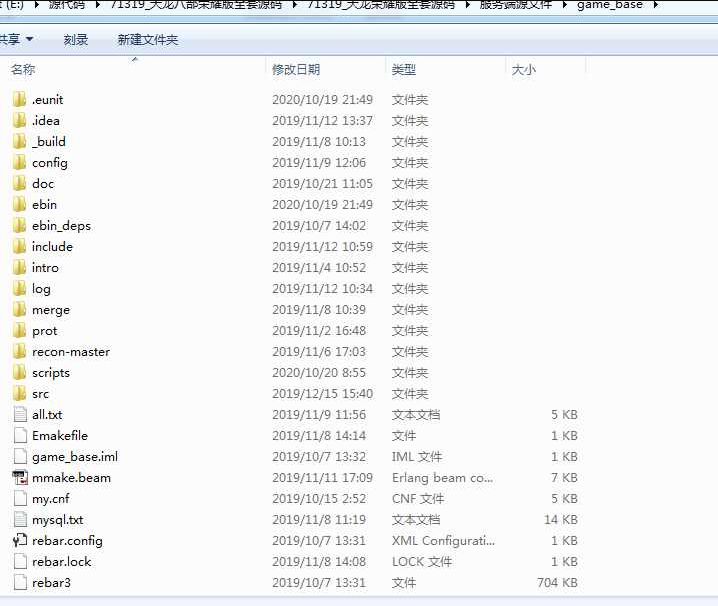The width and height of the screenshot is (718, 606).
Task: Select the game_base breadcrumb in address bar
Action: [610, 5]
